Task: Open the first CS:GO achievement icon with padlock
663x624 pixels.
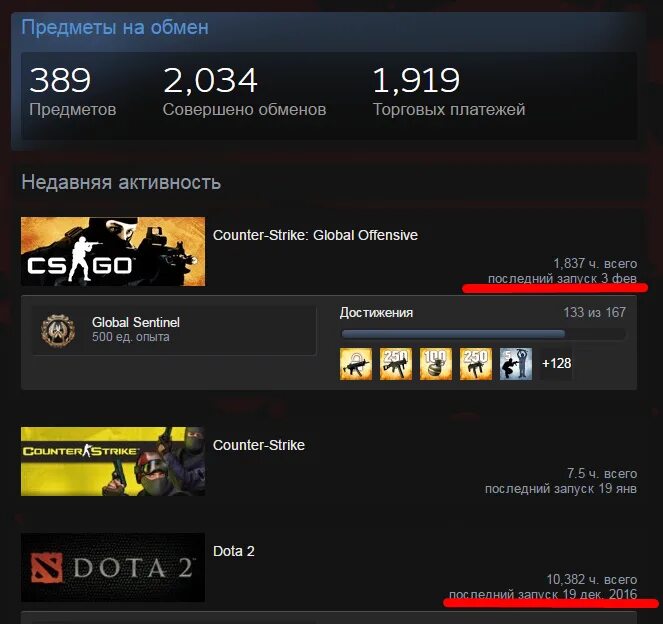Action: [x=356, y=364]
